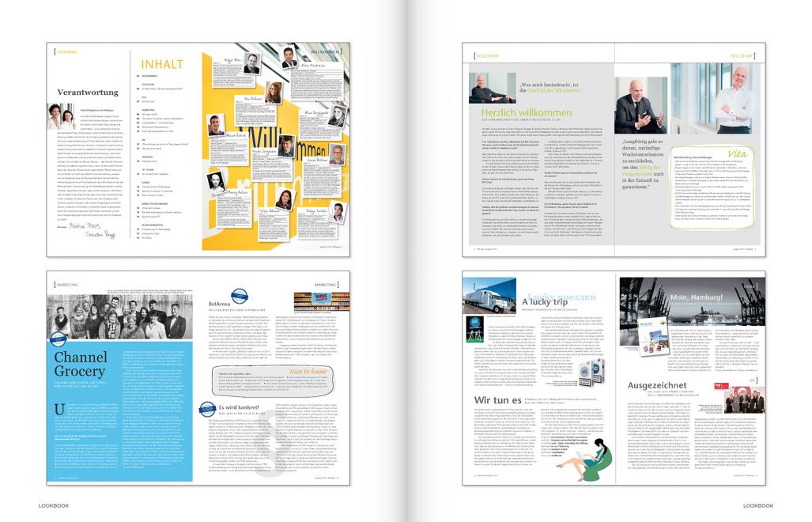This screenshot has height=522, width=812.
Task: Click the "INHALT" contents heading
Action: pyautogui.click(x=162, y=64)
